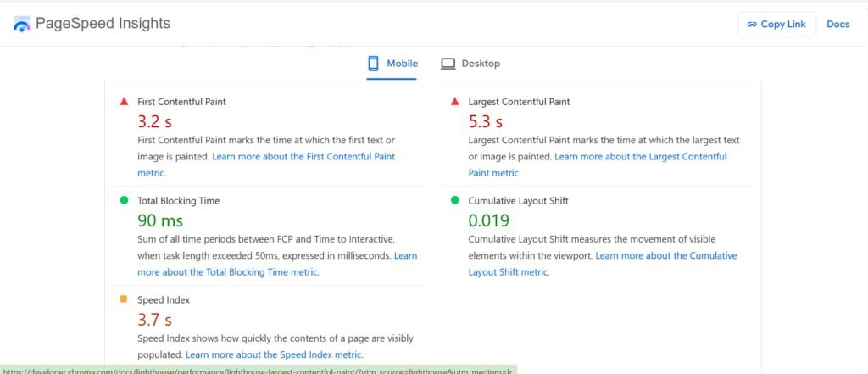The width and height of the screenshot is (868, 374).
Task: Switch to the Desktop tab
Action: click(470, 64)
